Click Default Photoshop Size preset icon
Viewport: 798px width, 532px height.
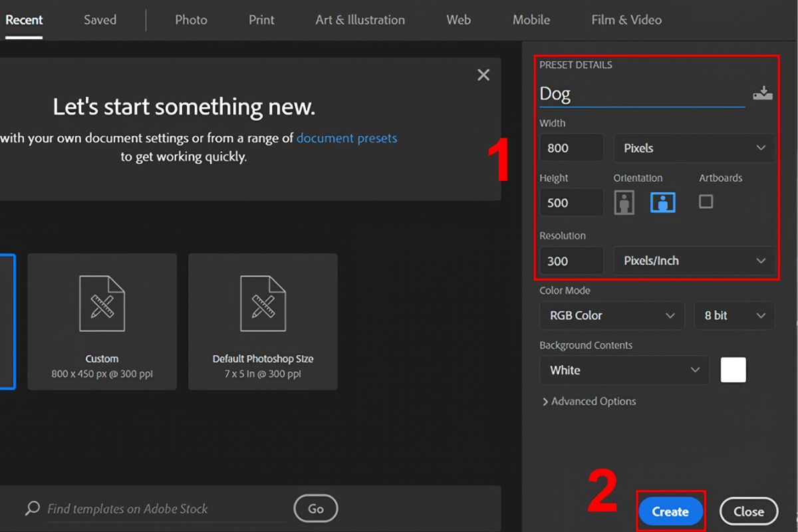[x=263, y=304]
